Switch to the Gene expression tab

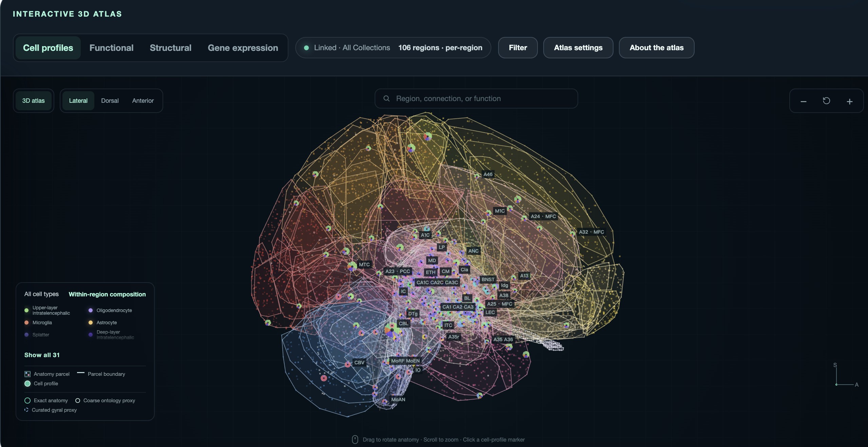click(x=243, y=48)
